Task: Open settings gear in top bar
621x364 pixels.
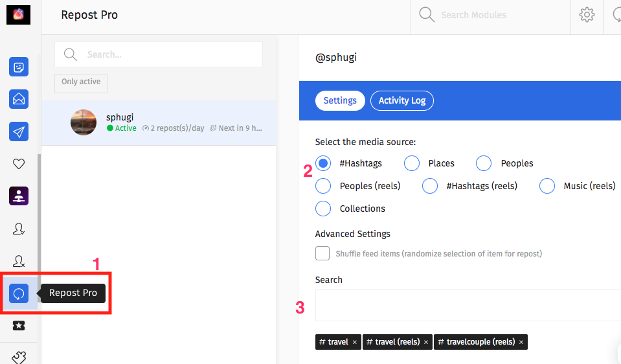Action: 587,15
